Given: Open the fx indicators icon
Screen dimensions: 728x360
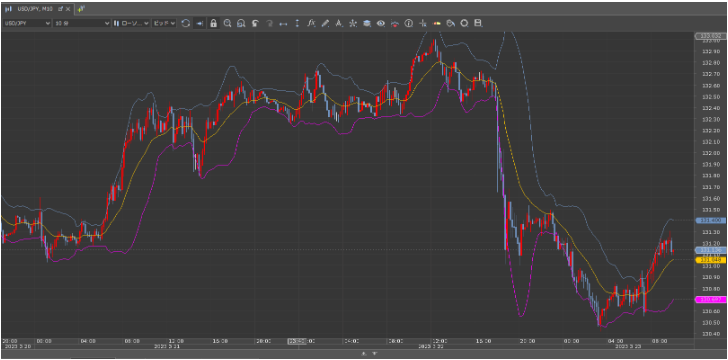Looking at the screenshot, I should [312, 23].
